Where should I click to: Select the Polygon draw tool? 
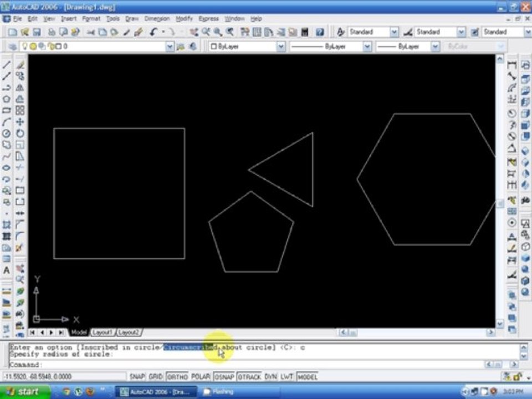[x=7, y=99]
